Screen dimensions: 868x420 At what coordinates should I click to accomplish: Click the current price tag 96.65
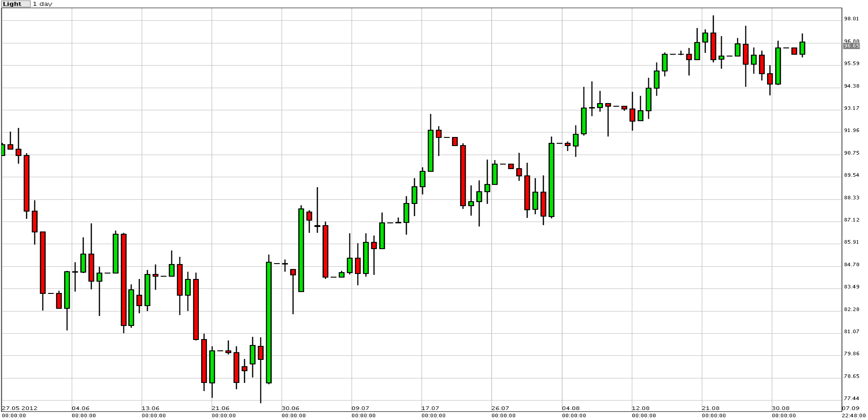(x=851, y=46)
